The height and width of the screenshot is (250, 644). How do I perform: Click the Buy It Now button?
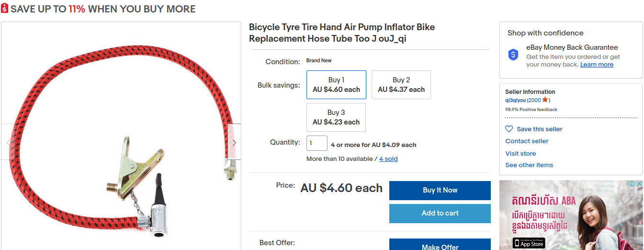tap(440, 190)
